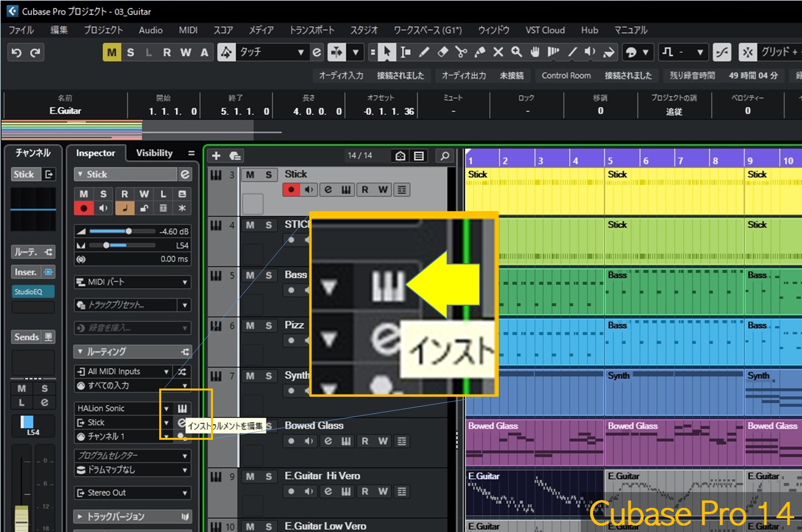Toggle global Write W automation in toolbar
Viewport: 802px width, 532px height.
coord(186,52)
